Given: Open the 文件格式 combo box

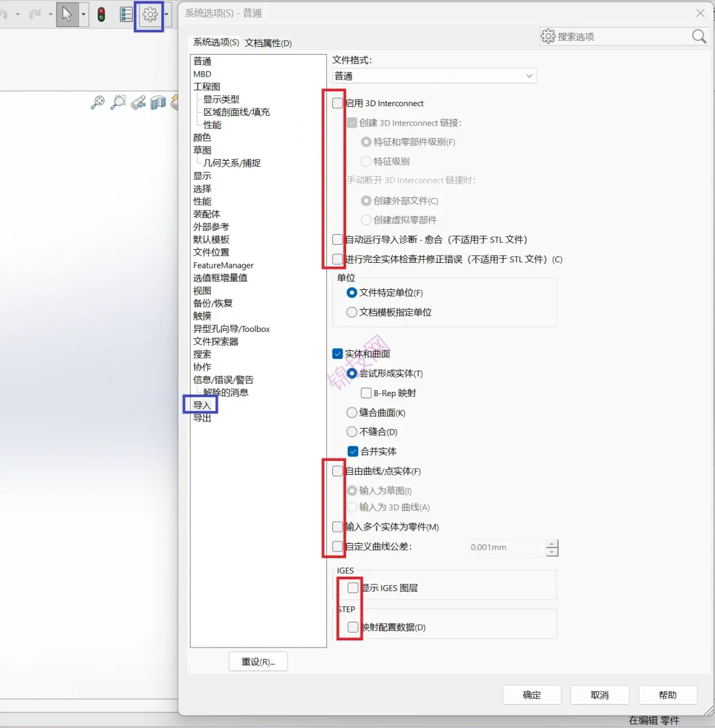Looking at the screenshot, I should coord(434,76).
